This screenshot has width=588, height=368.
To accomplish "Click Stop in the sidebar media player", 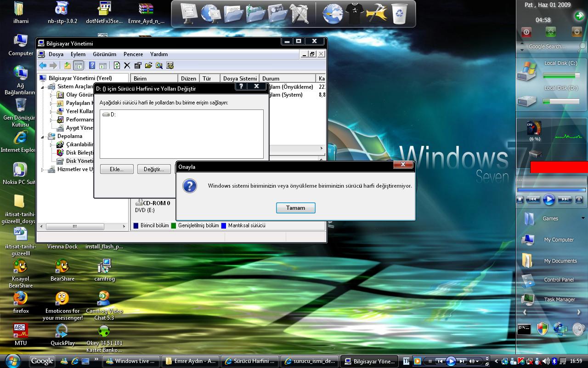I will tap(520, 200).
